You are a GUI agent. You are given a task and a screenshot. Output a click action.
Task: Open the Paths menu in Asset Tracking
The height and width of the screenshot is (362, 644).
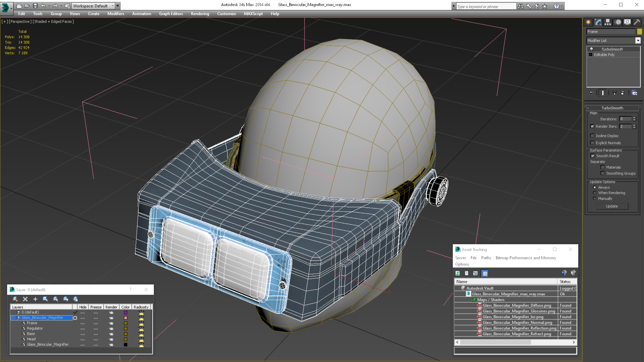click(x=486, y=258)
